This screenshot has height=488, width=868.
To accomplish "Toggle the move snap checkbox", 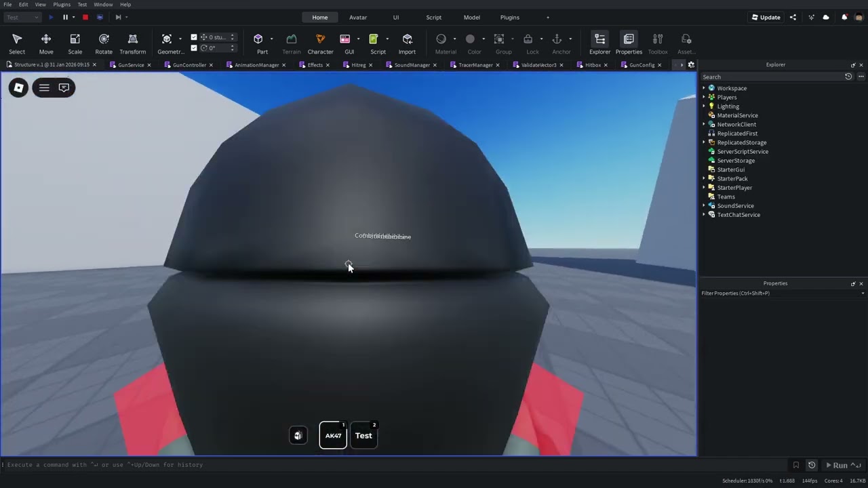I will (x=194, y=37).
